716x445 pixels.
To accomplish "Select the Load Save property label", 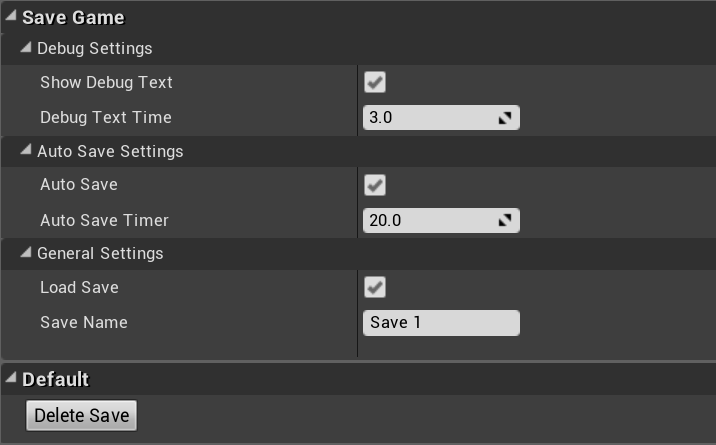I will click(79, 288).
